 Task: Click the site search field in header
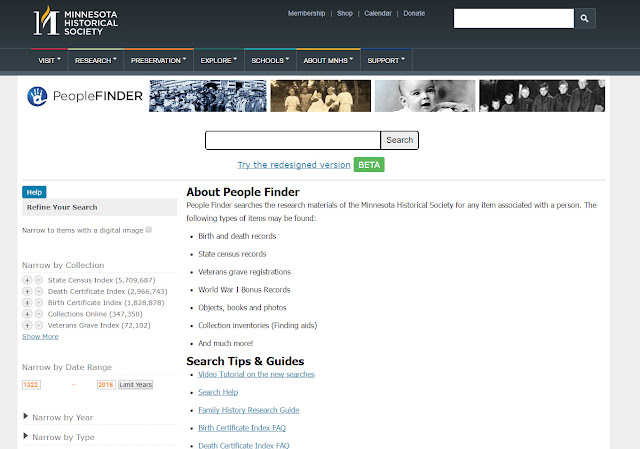point(514,18)
